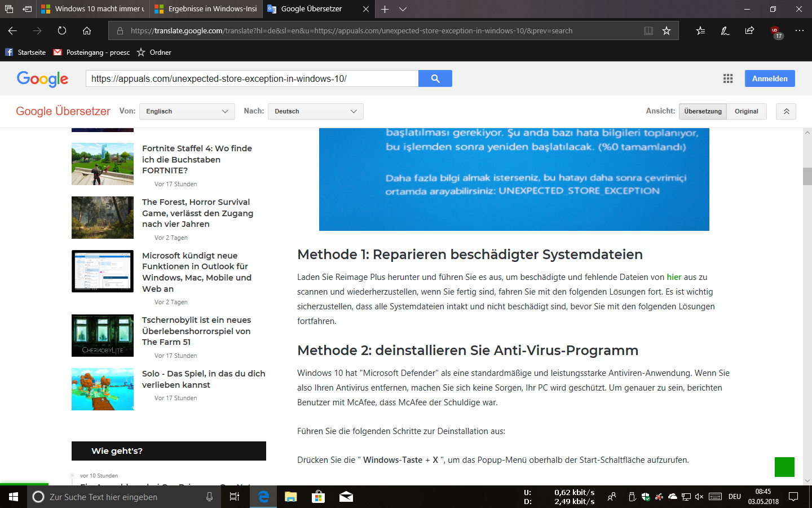Switch to Original view
Viewport: 812px width, 508px height.
pyautogui.click(x=747, y=111)
